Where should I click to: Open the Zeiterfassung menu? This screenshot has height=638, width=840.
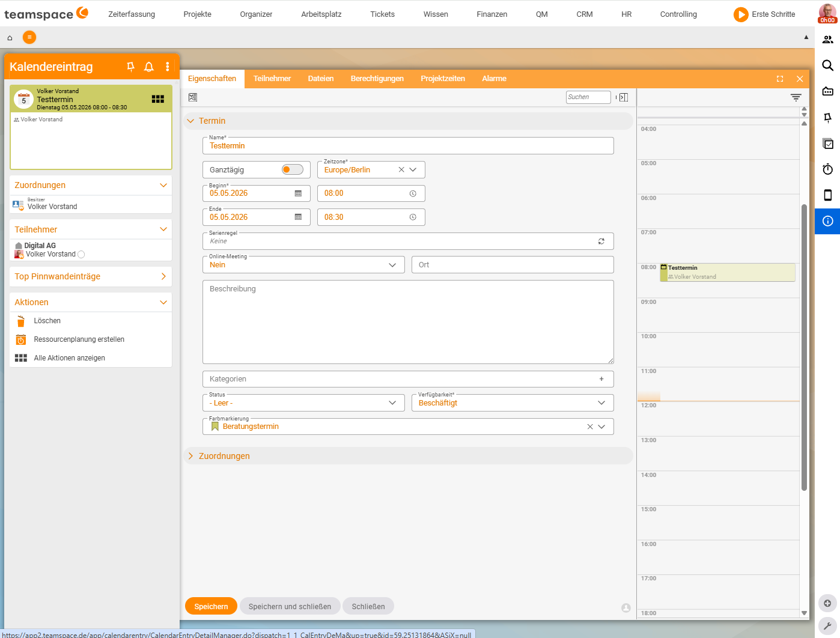(x=132, y=14)
